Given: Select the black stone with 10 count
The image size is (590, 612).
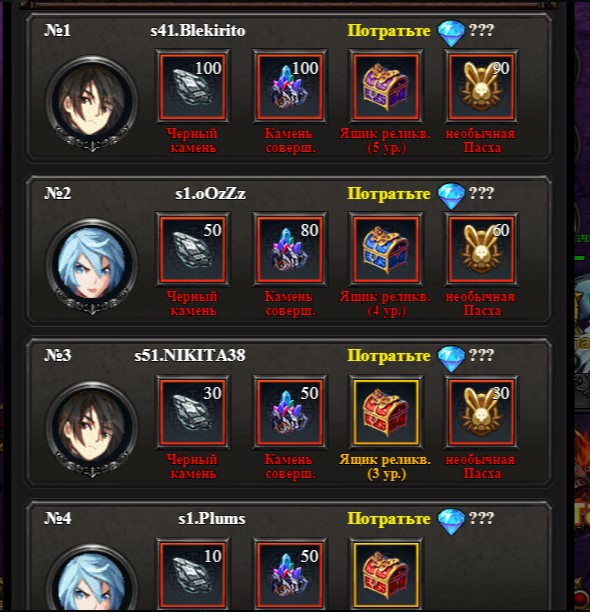Looking at the screenshot, I should tap(193, 575).
